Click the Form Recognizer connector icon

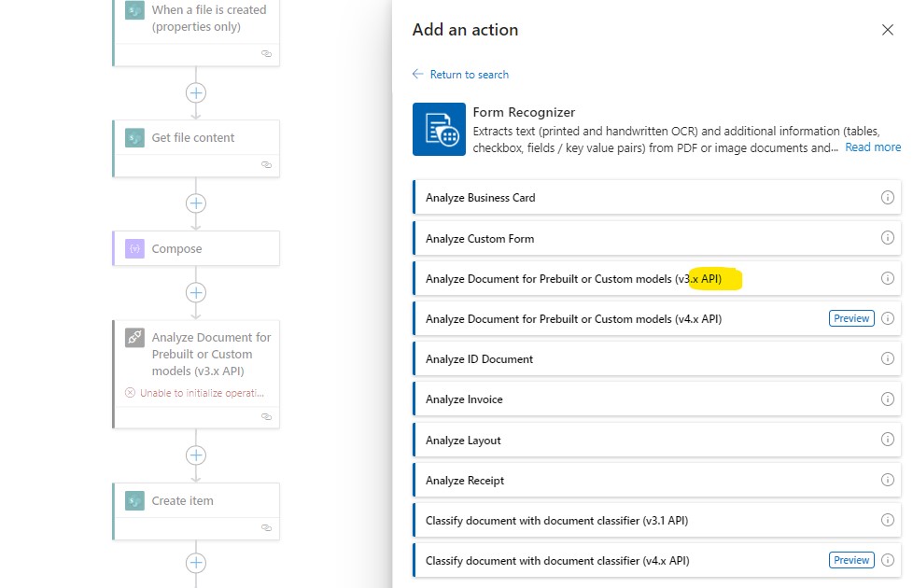[439, 131]
